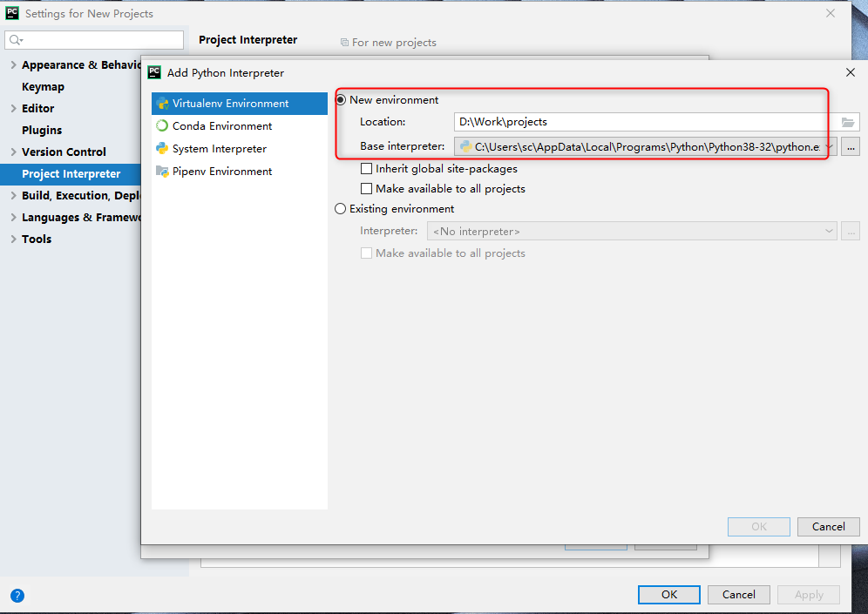Select Project Interpreter in settings tree
The image size is (868, 614).
tap(71, 173)
